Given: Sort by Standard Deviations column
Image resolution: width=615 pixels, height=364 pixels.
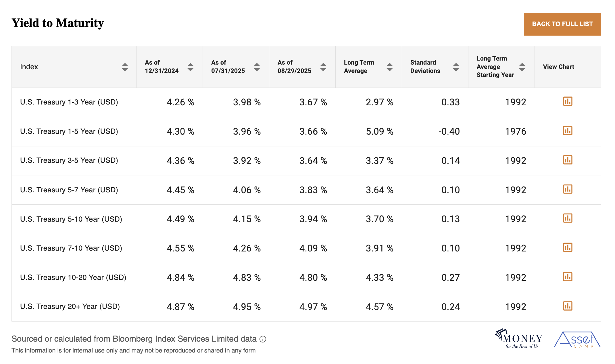Looking at the screenshot, I should pyautogui.click(x=456, y=67).
